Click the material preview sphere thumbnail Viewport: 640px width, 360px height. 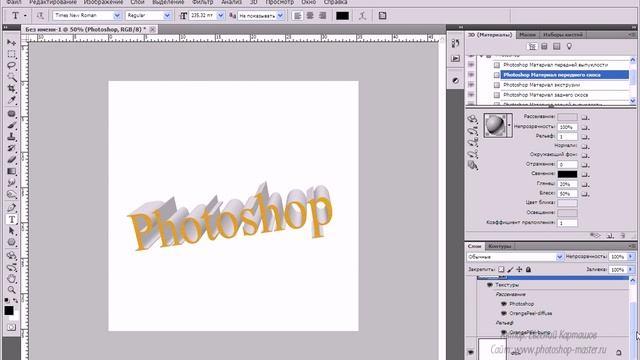pos(495,125)
